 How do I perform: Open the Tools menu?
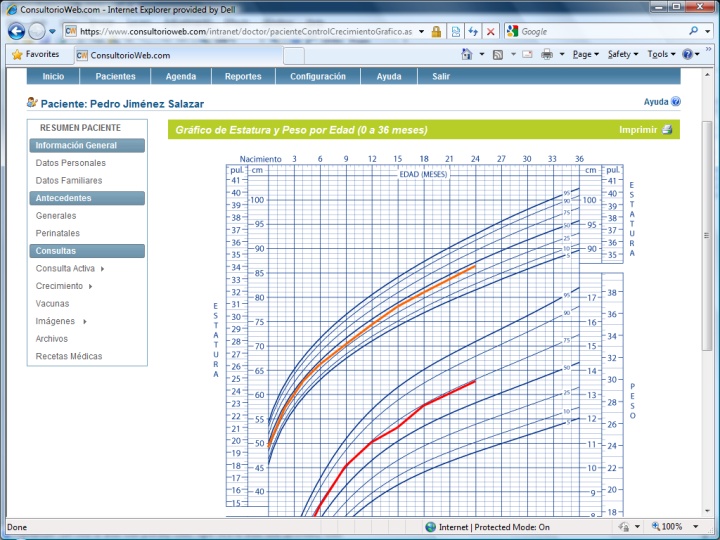[x=661, y=54]
